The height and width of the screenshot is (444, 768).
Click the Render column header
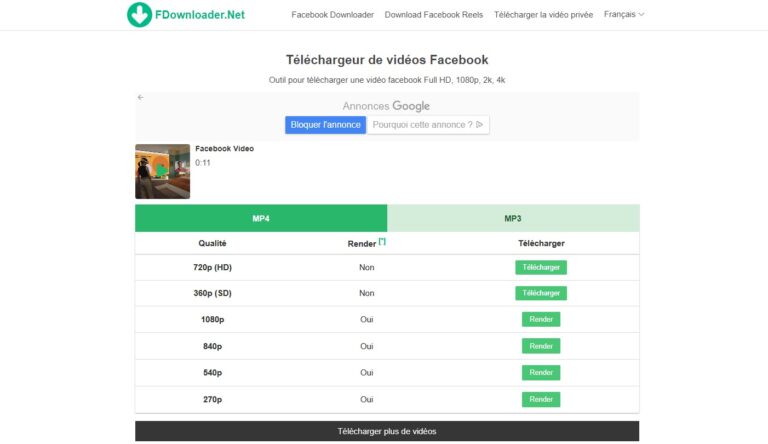(x=362, y=244)
